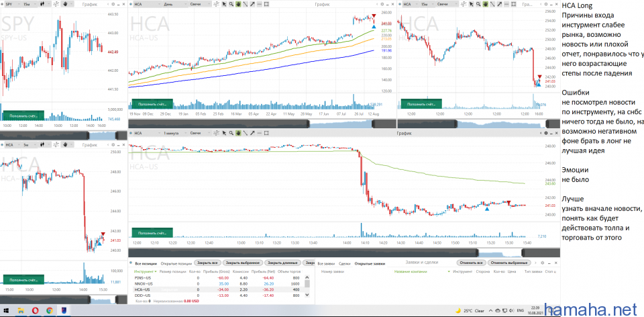This screenshot has width=644, height=317.
Task: Open Windows Start menu
Action: [x=6, y=311]
